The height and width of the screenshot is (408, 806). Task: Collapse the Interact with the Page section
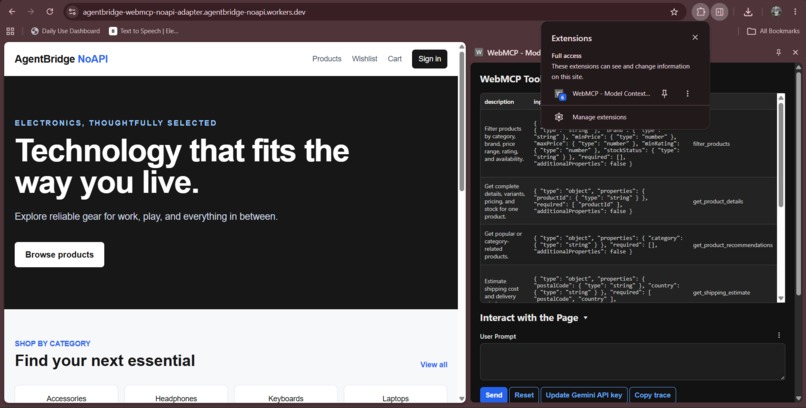pyautogui.click(x=585, y=318)
